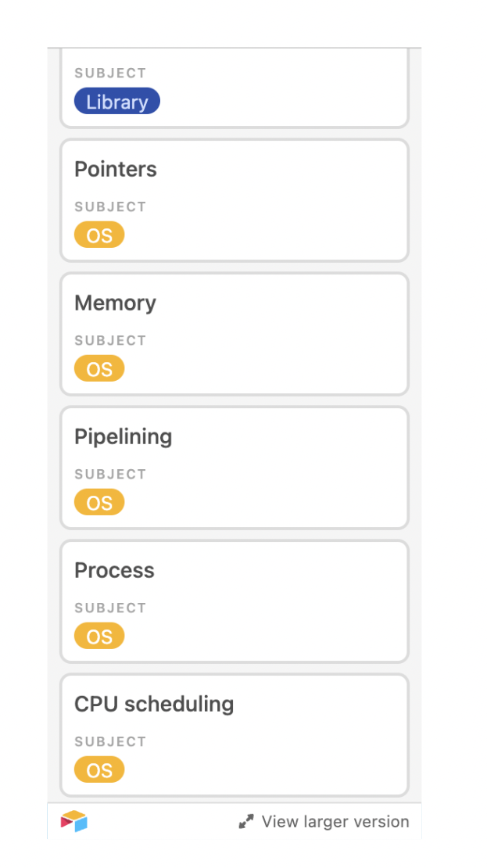The height and width of the screenshot is (868, 487).
Task: Click the SUBJECT label on the Process card
Action: click(110, 608)
